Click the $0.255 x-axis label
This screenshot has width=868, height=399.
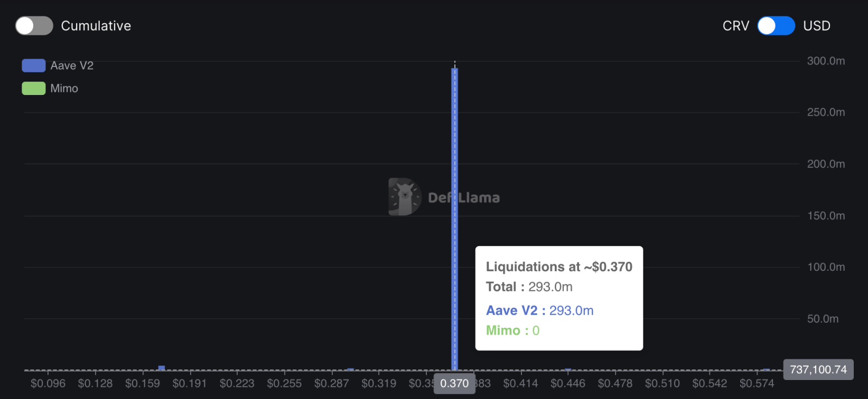click(284, 383)
